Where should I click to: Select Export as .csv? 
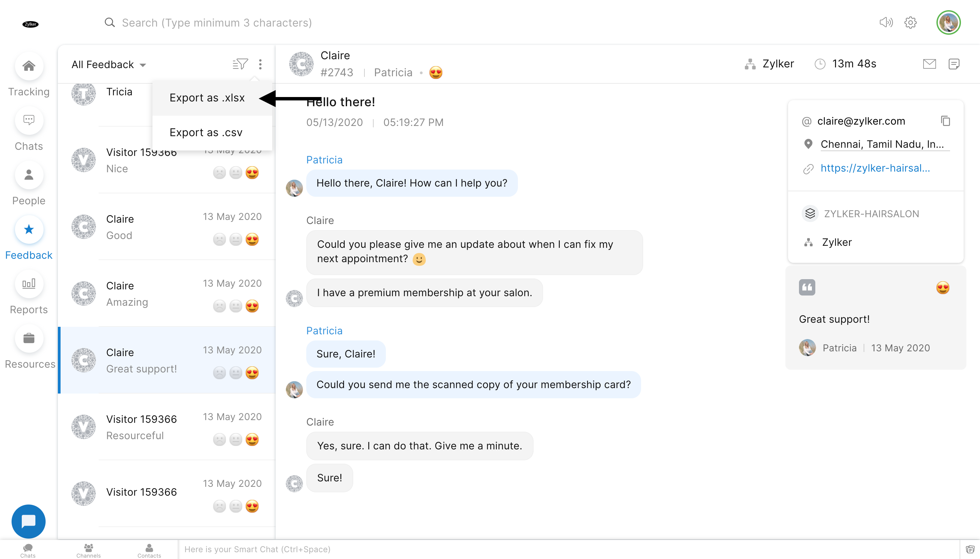[x=206, y=132]
